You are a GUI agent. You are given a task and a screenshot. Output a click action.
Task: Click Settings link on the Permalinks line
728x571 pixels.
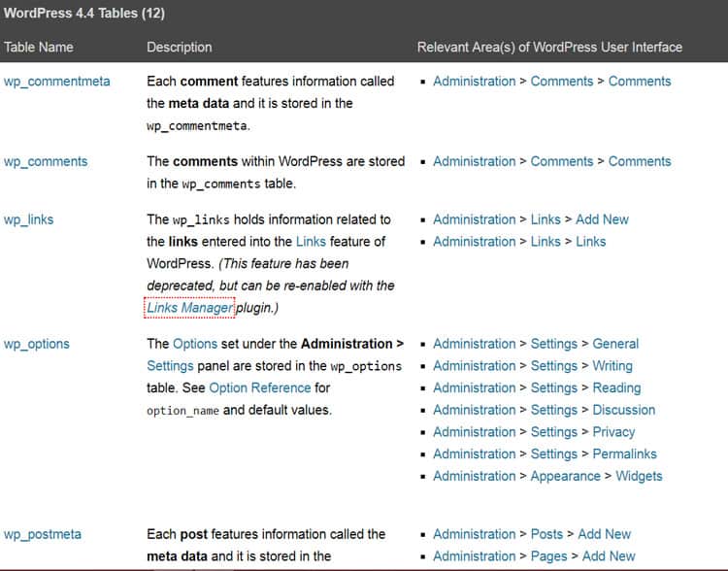click(554, 454)
